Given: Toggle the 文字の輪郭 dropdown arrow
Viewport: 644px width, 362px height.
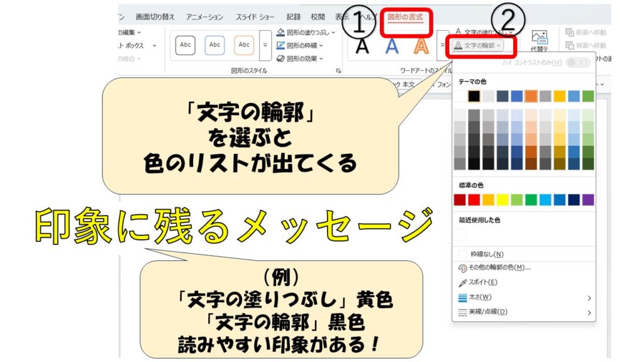Looking at the screenshot, I should pos(499,45).
